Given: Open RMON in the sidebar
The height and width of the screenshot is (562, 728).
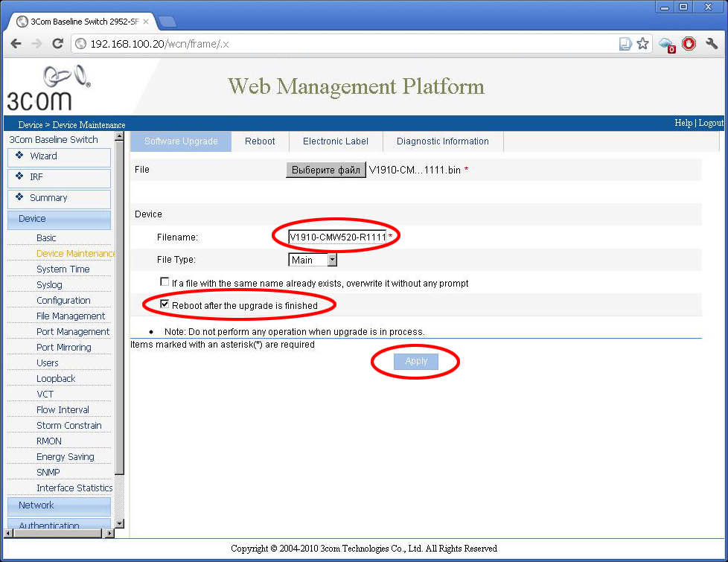Looking at the screenshot, I should (x=49, y=441).
